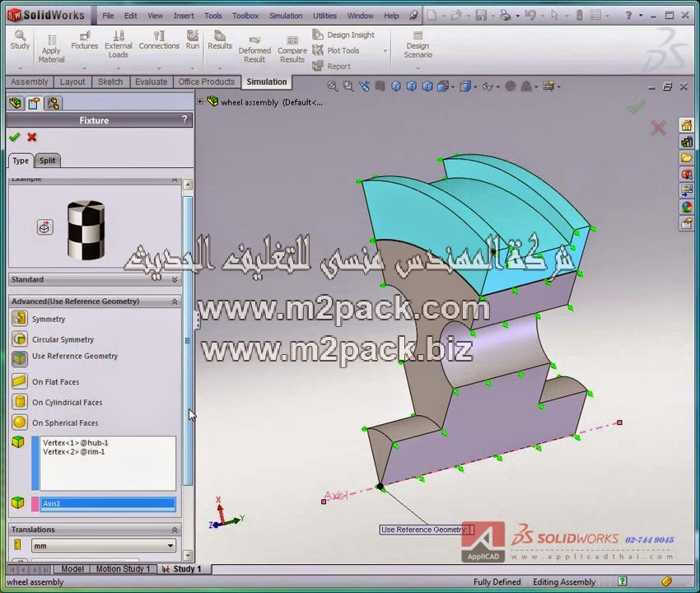Switch to the Split tab
This screenshot has height=593, width=700.
click(47, 161)
